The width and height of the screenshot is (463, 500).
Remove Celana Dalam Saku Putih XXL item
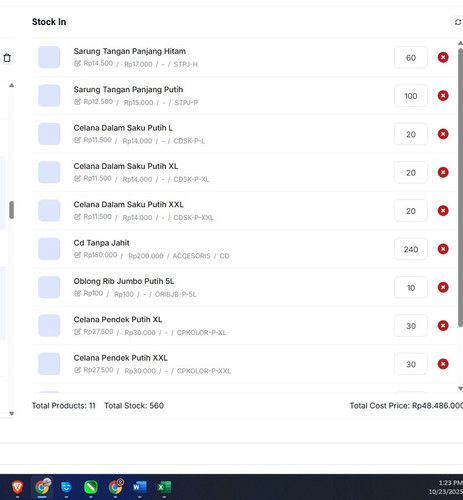coord(443,211)
